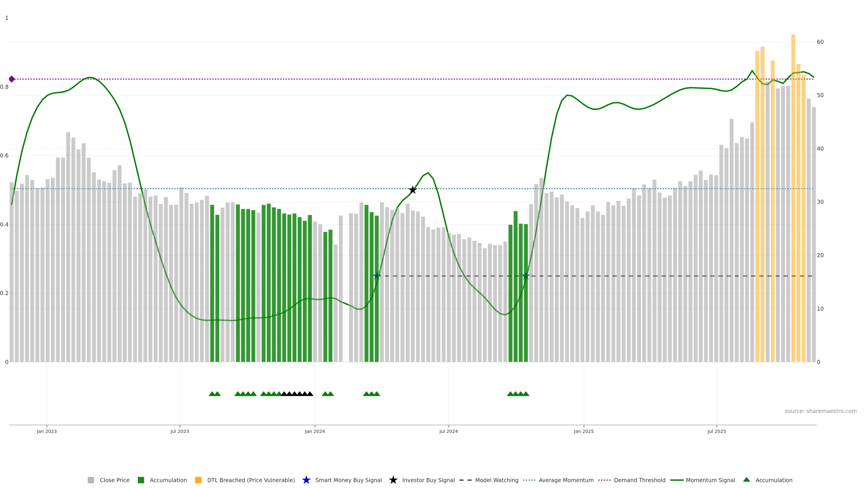Click the green Accumulation square legend icon
This screenshot has height=488, width=868.
pyautogui.click(x=141, y=480)
